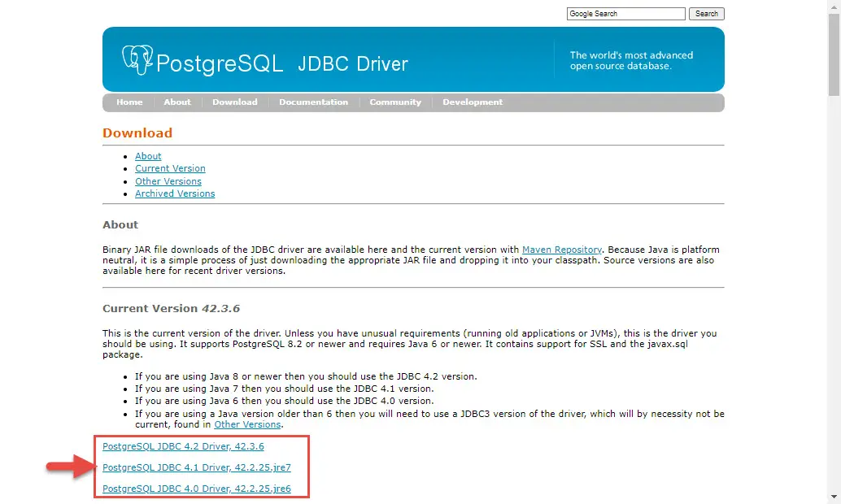Click into the Google Search field
The height and width of the screenshot is (504, 841).
[625, 14]
